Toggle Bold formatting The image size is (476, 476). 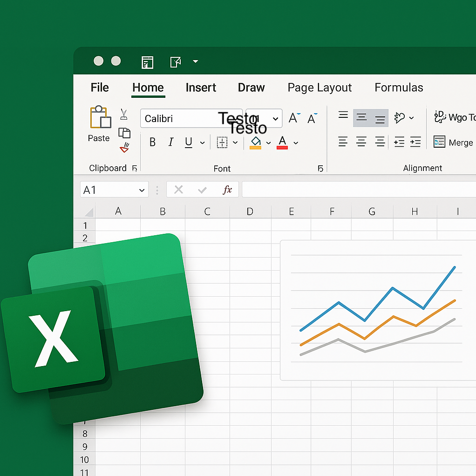(x=152, y=143)
